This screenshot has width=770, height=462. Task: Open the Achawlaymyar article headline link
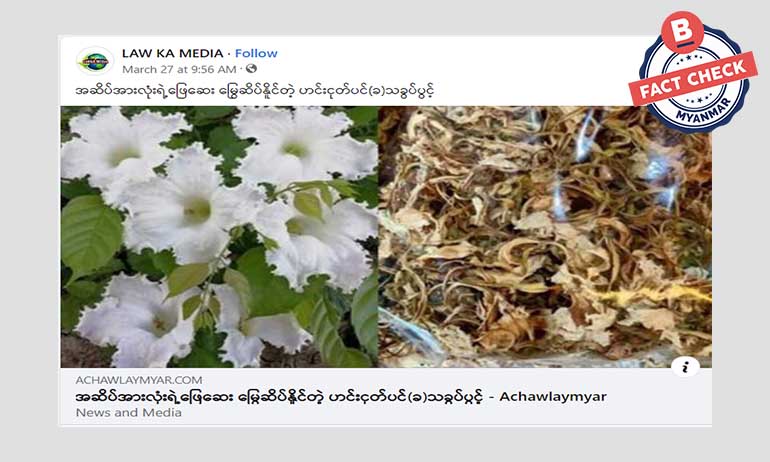341,396
